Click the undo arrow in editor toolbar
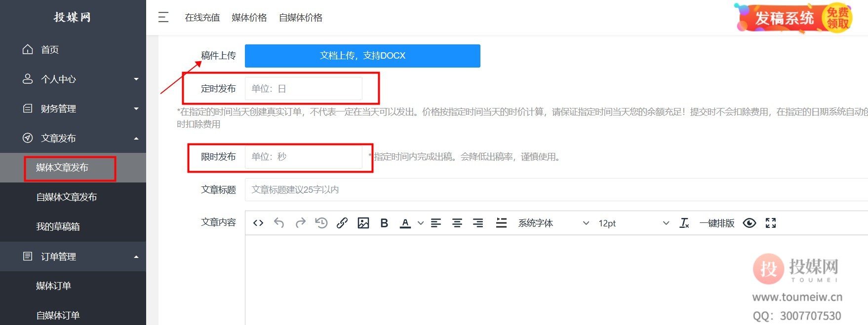This screenshot has height=325, width=868. click(x=279, y=223)
